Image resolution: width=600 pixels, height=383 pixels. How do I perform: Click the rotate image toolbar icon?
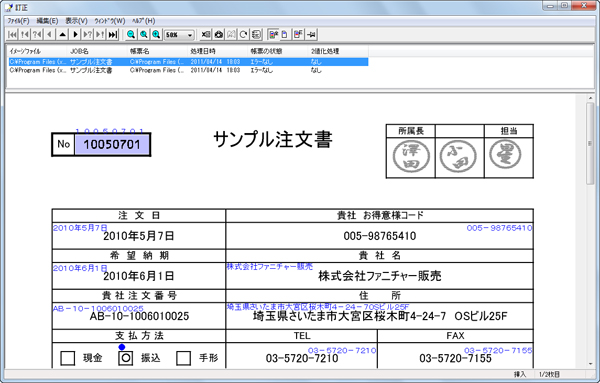244,34
